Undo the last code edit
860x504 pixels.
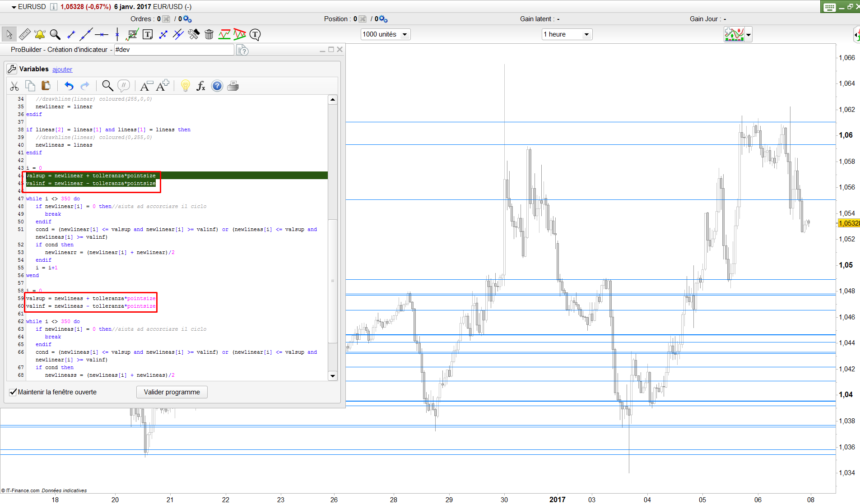click(x=69, y=86)
